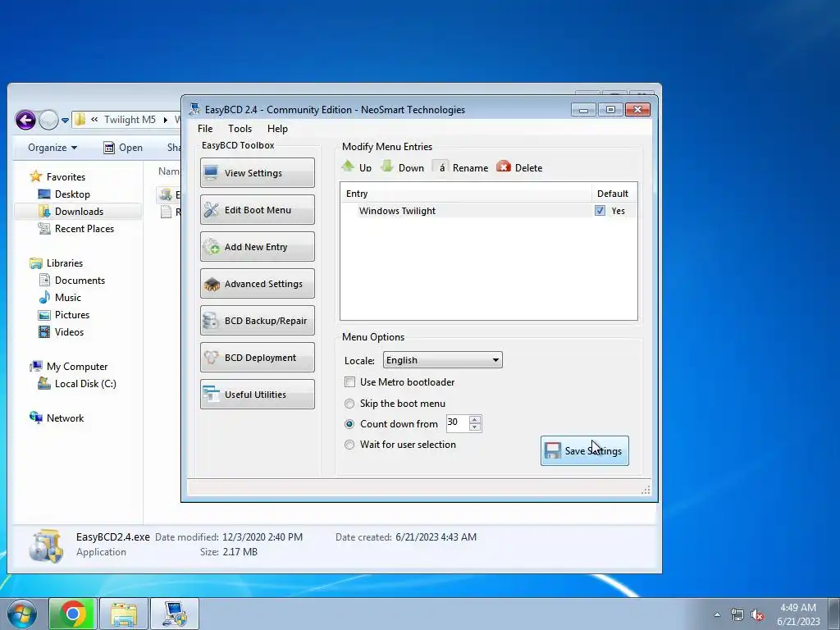The width and height of the screenshot is (840, 630).
Task: Open the Organize dropdown in Explorer
Action: pyautogui.click(x=52, y=148)
